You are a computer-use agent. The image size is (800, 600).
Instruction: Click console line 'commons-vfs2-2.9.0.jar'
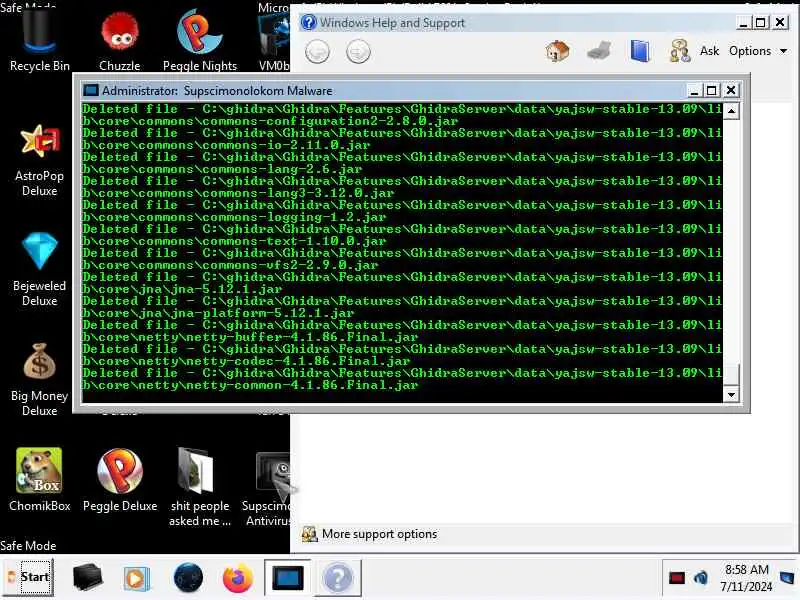coord(231,265)
